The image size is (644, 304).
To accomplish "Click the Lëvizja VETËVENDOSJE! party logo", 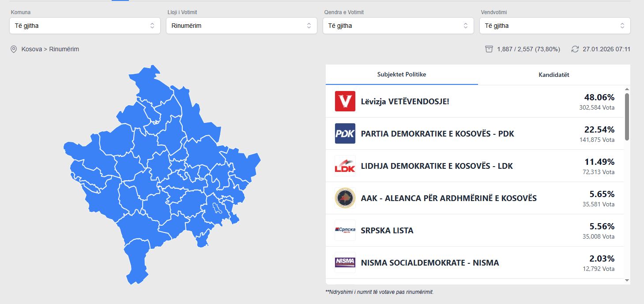I will [x=345, y=101].
